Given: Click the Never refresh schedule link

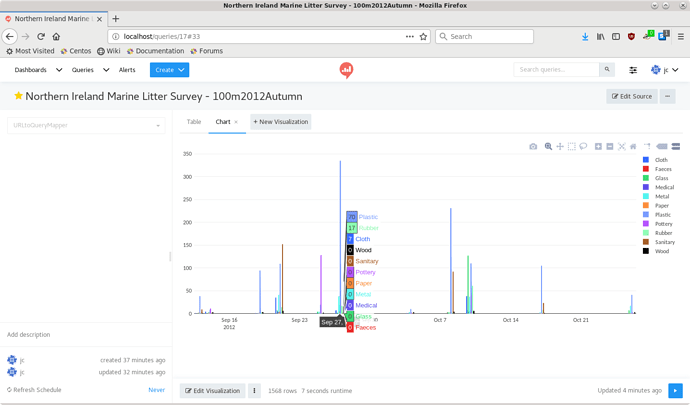Looking at the screenshot, I should click(157, 390).
